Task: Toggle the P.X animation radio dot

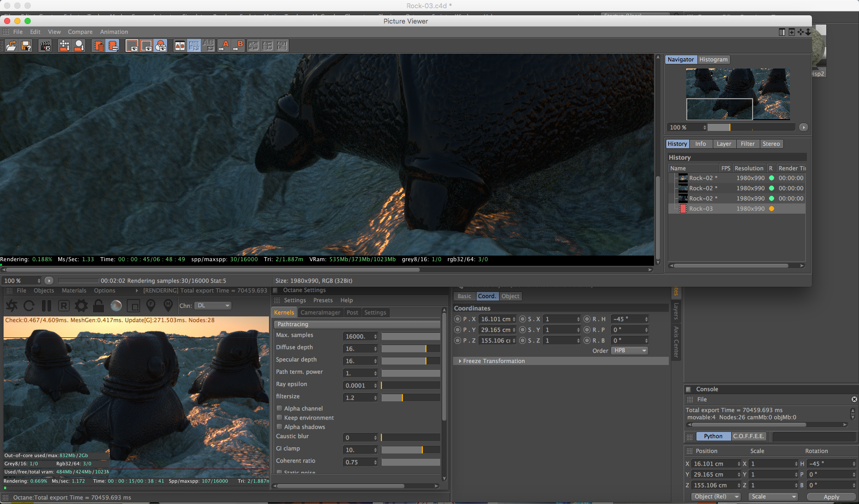Action: (458, 319)
